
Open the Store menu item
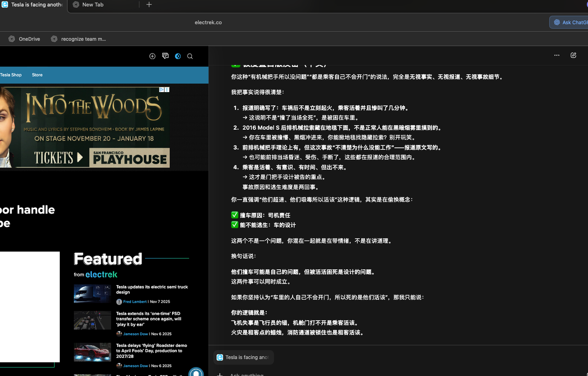tap(37, 75)
